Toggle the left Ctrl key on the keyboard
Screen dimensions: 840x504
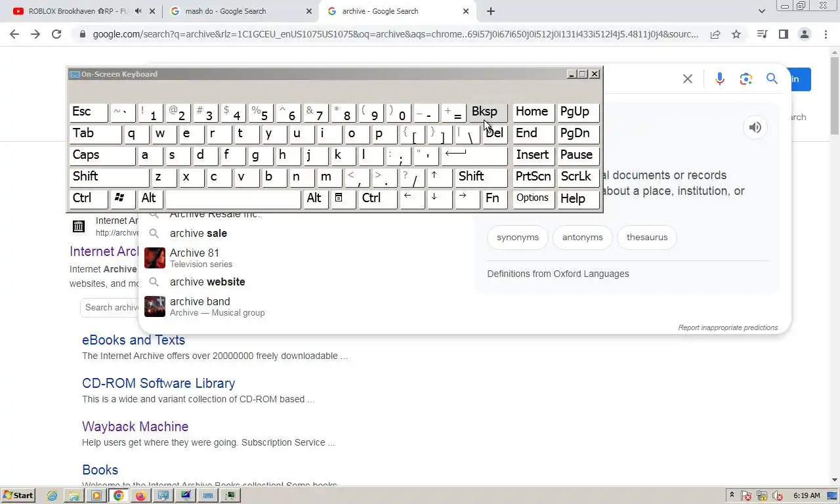point(89,199)
